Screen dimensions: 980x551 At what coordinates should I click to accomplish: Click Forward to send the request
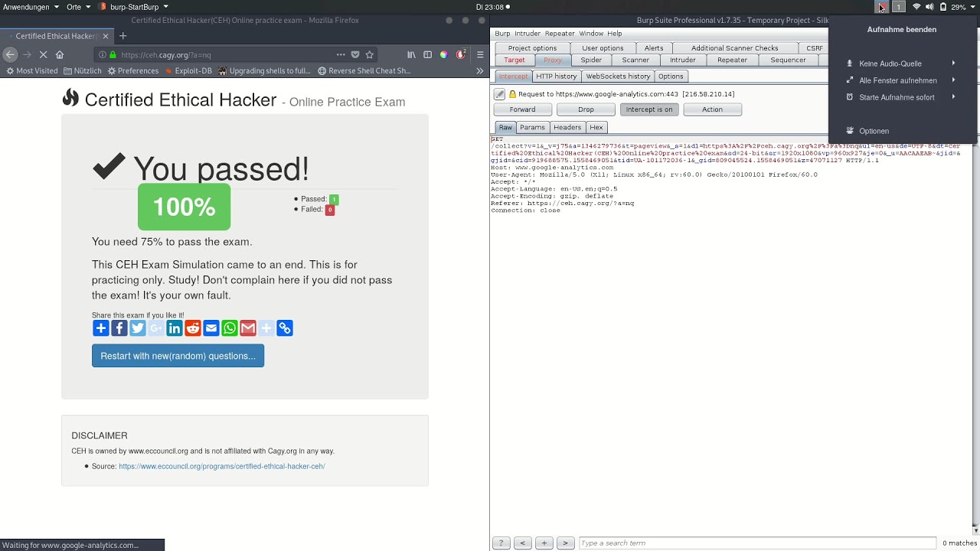tap(523, 109)
